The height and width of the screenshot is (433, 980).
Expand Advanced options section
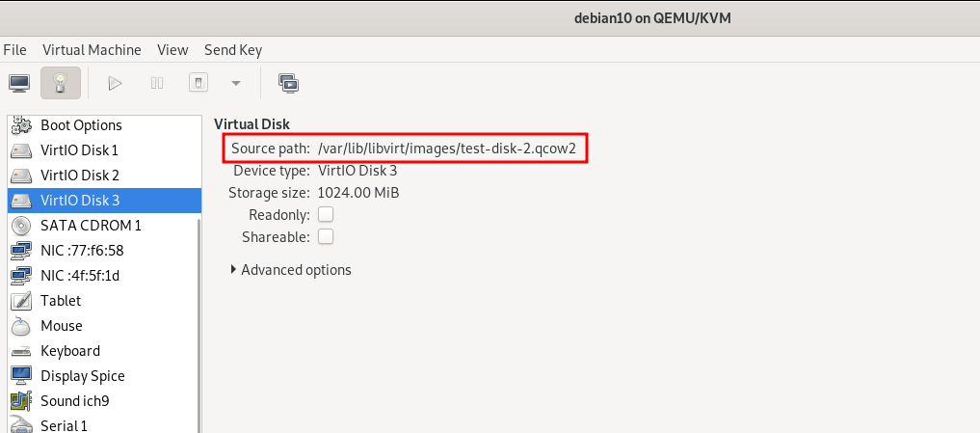291,270
